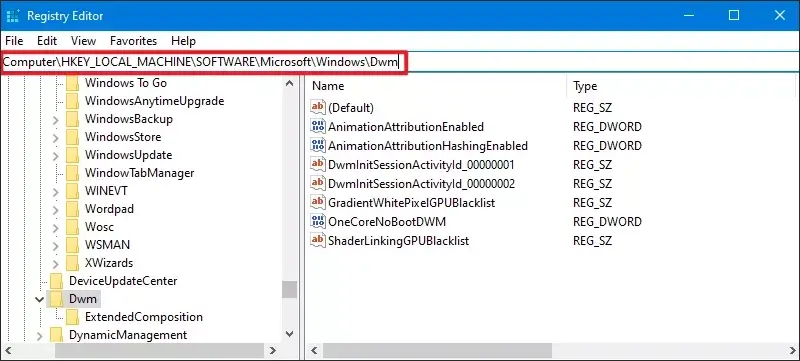Click the registry path address bar
The image size is (800, 361).
click(x=400, y=62)
